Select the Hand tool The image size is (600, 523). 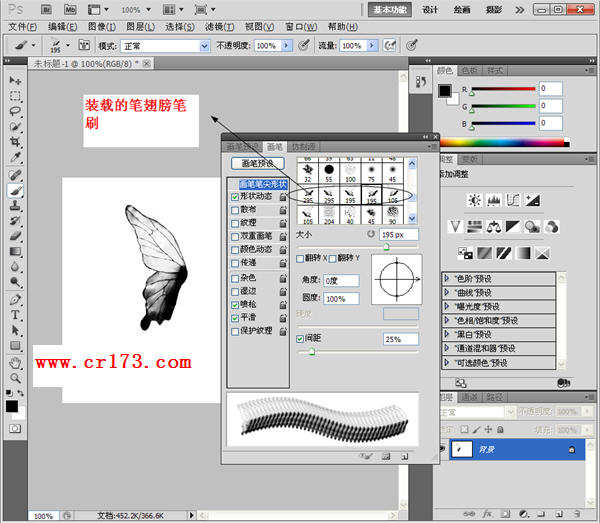(15, 363)
